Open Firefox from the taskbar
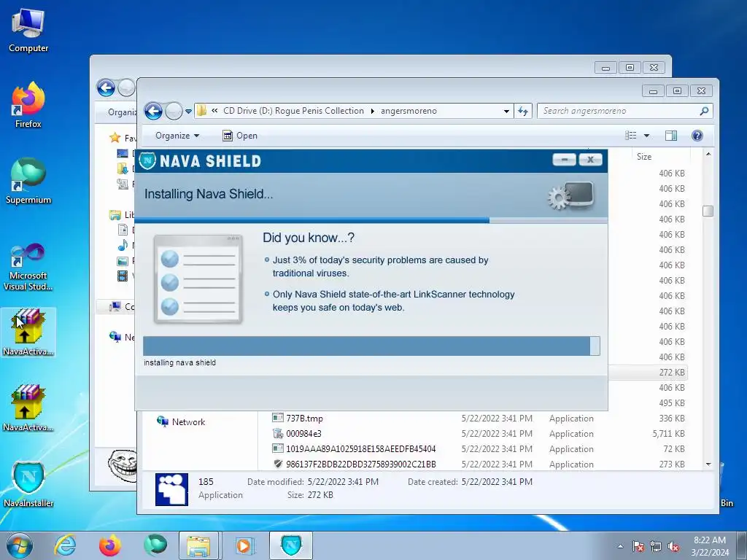The width and height of the screenshot is (747, 560). point(110,545)
